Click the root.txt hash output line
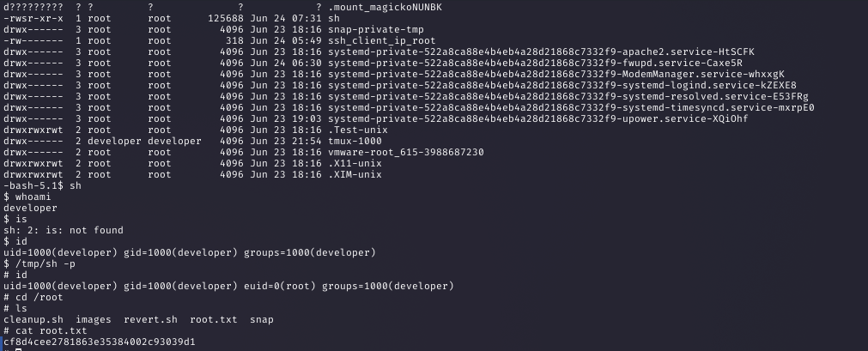Viewport: 868px width, 351px height. pos(99,342)
